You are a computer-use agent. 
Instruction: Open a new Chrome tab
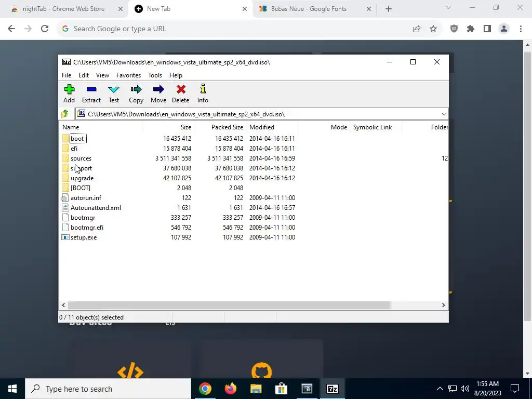tap(389, 9)
